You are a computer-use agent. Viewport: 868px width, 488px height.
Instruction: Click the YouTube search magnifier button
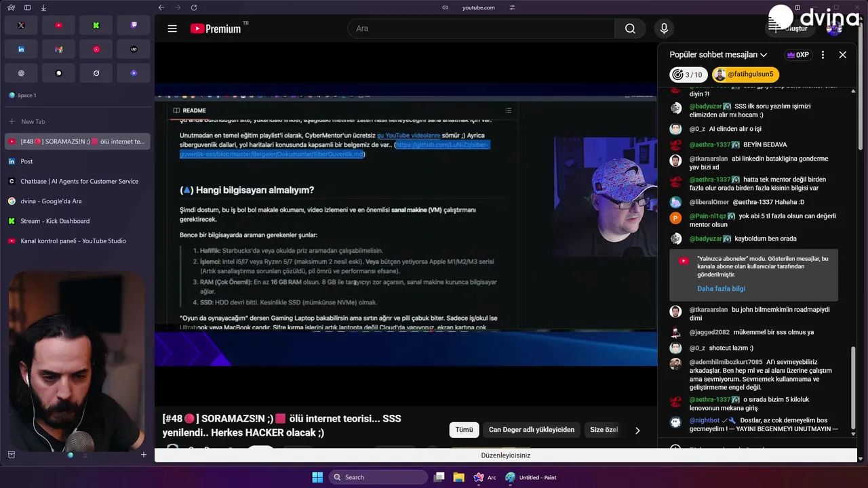tap(631, 28)
